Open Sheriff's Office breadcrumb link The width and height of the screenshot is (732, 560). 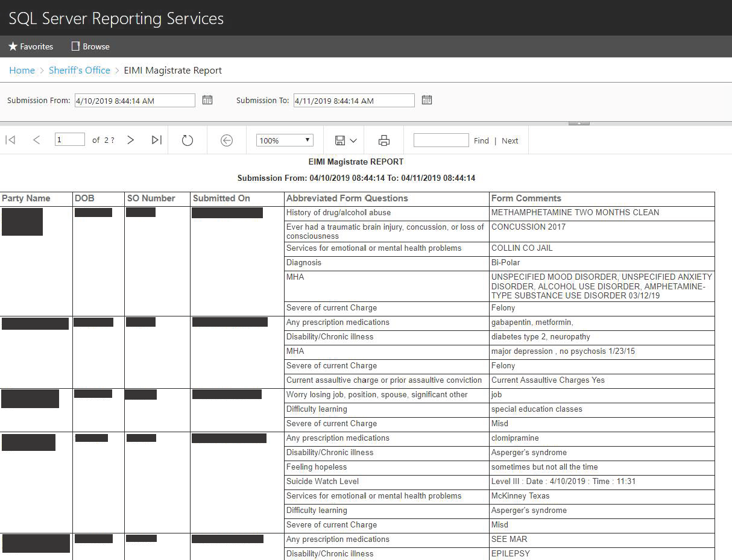click(80, 71)
